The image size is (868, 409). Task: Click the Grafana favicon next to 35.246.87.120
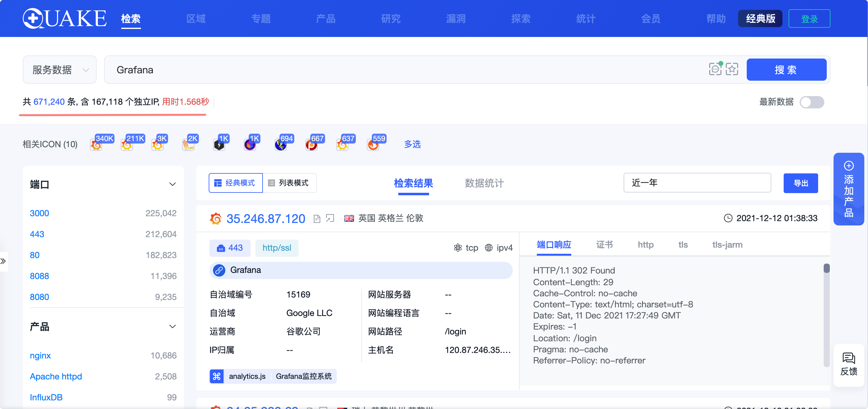(216, 218)
